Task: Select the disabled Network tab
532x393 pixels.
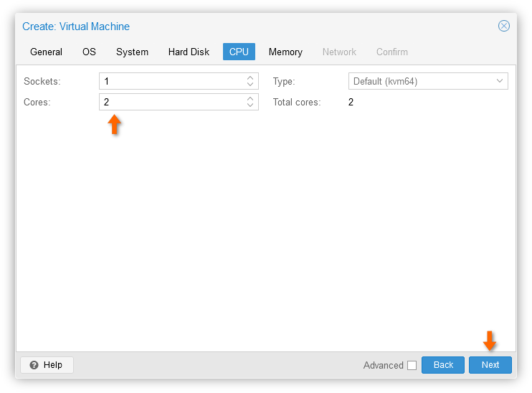Action: click(339, 52)
